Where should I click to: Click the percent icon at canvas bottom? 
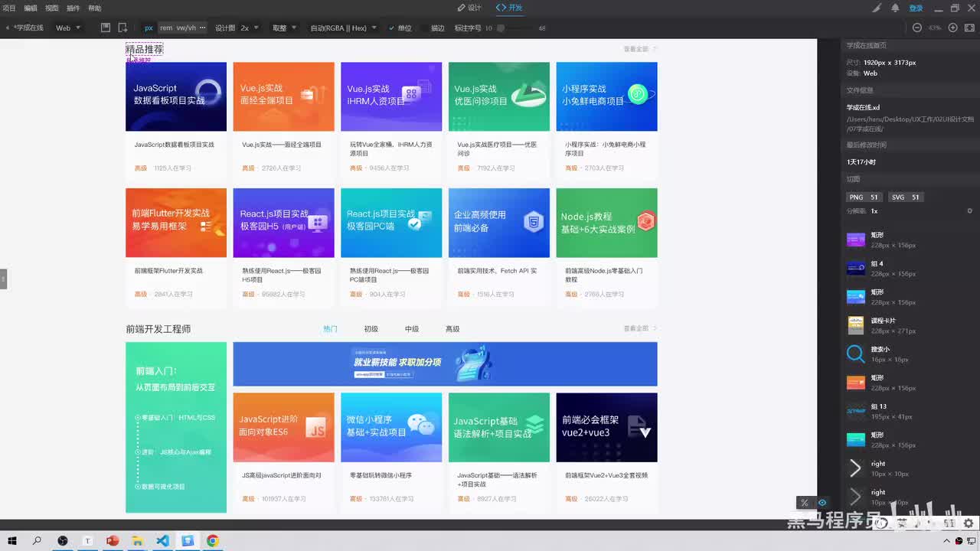click(804, 503)
